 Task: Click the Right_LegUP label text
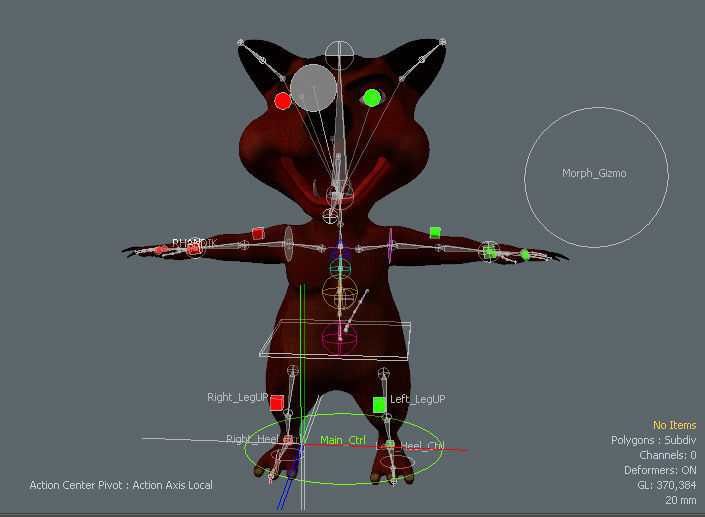click(x=237, y=397)
